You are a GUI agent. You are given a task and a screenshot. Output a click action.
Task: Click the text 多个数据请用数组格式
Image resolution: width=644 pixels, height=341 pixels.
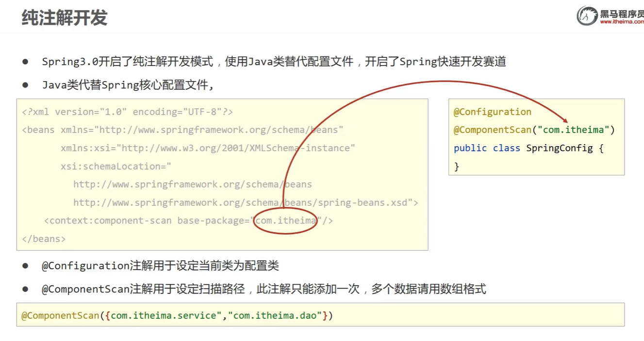(429, 289)
